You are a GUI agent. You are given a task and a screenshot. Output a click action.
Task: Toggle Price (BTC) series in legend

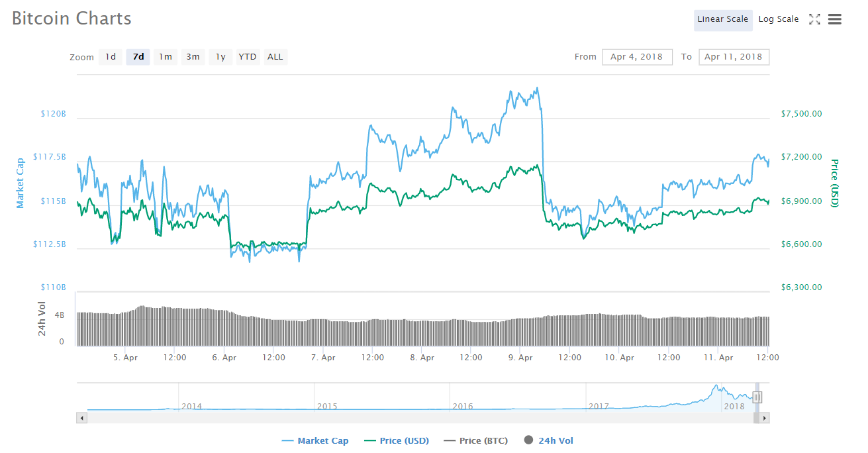(477, 440)
